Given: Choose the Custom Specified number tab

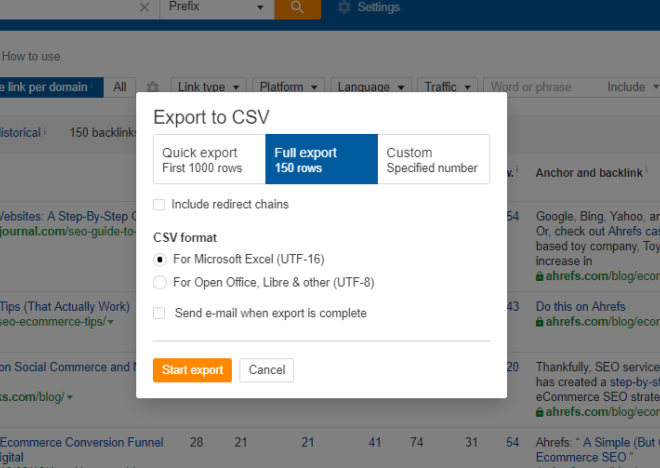Looking at the screenshot, I should coord(434,160).
